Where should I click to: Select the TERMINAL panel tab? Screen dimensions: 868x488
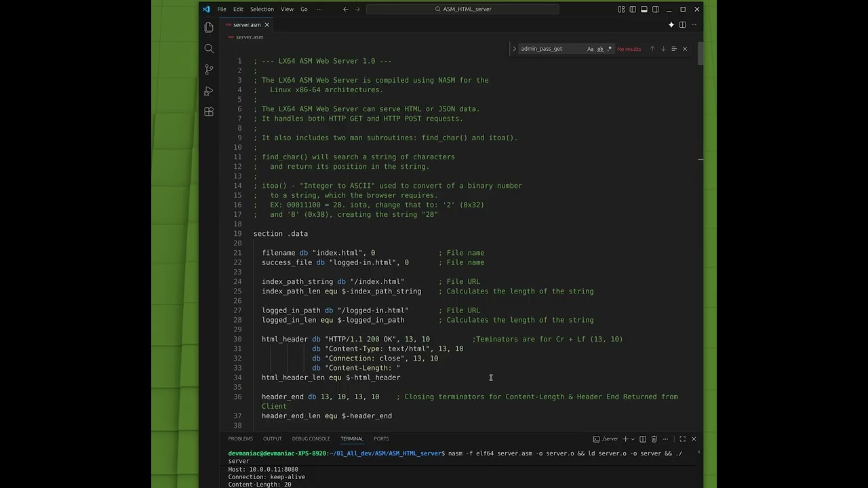[x=352, y=439]
